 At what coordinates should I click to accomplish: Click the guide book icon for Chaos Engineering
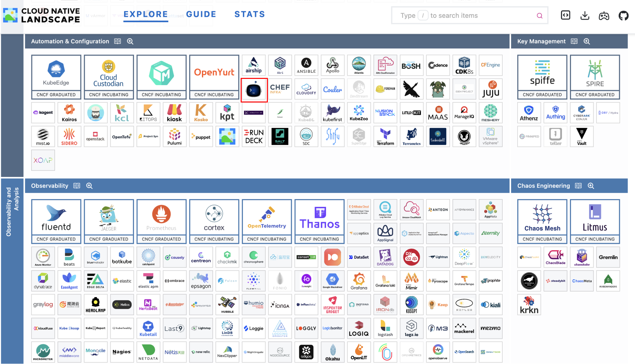pos(578,186)
